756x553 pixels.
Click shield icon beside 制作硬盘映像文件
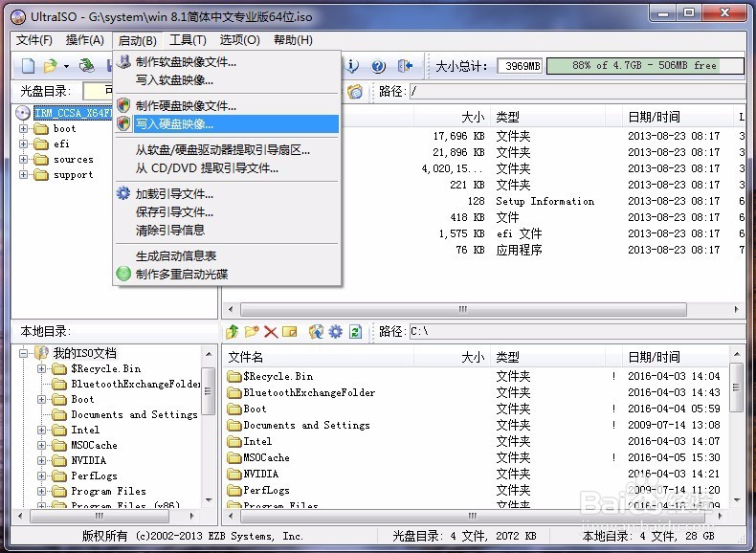pos(123,105)
